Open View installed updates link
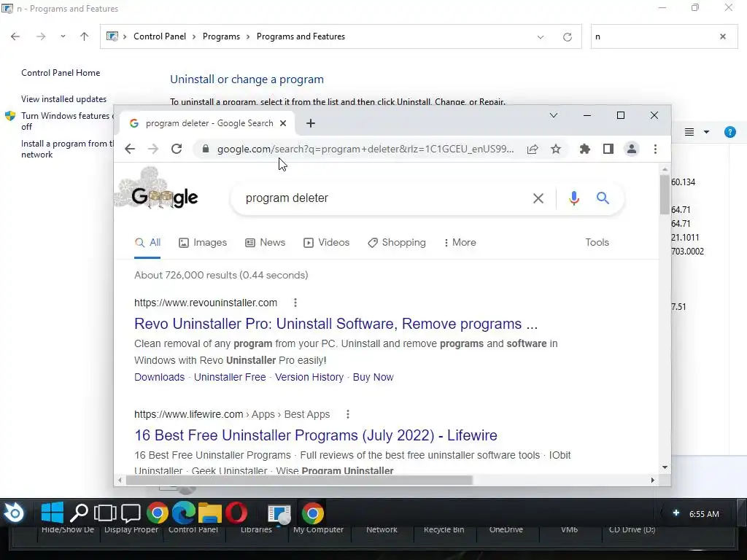The height and width of the screenshot is (560, 747). [64, 99]
